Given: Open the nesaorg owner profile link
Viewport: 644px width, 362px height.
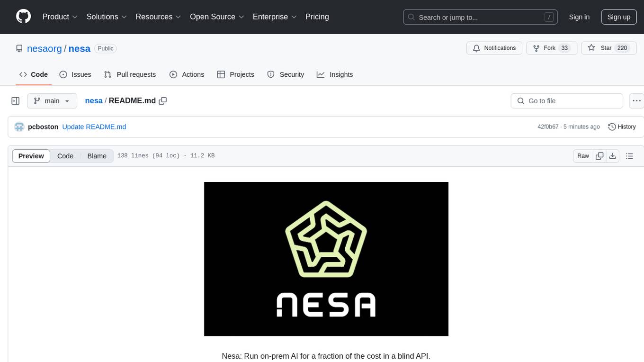Looking at the screenshot, I should point(45,48).
